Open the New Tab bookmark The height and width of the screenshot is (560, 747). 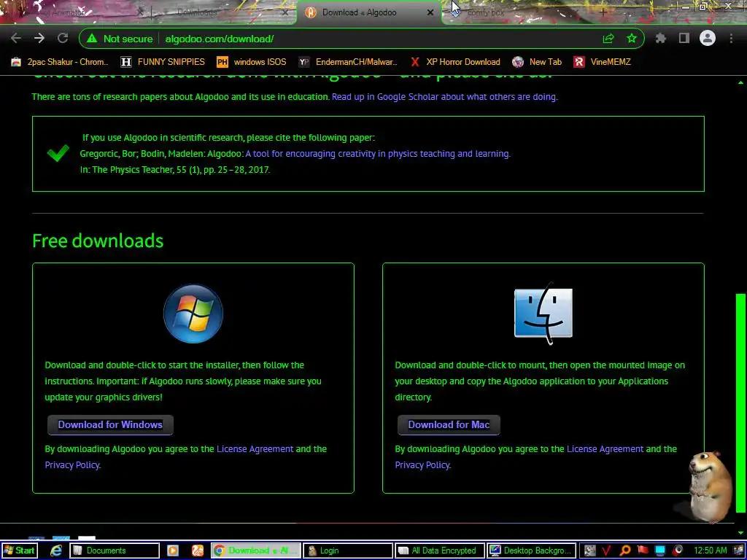click(x=536, y=62)
